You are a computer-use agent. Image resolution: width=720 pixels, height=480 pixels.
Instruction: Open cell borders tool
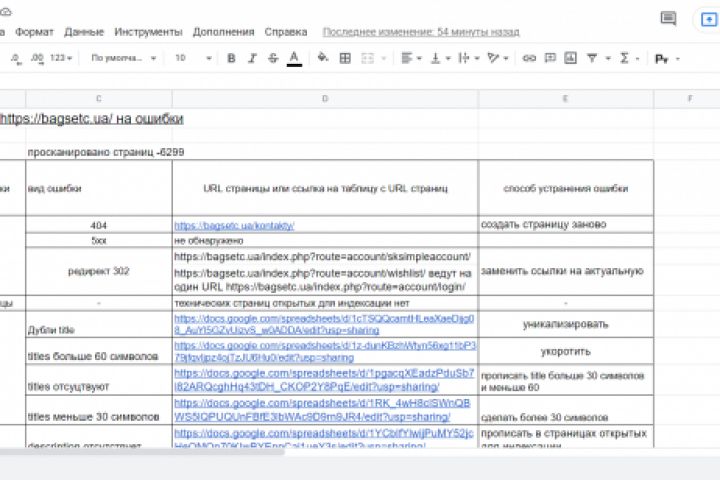pos(345,58)
